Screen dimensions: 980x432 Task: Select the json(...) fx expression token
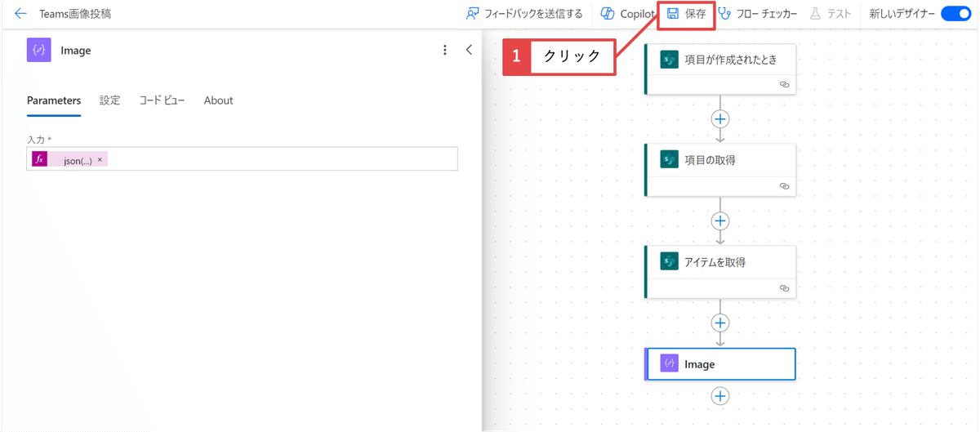point(69,159)
